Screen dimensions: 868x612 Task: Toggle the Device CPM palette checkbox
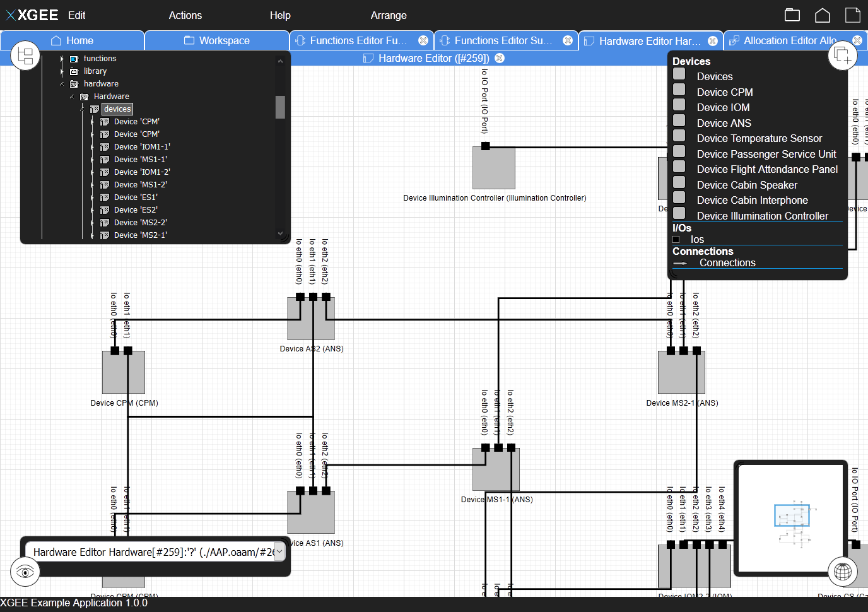coord(679,90)
